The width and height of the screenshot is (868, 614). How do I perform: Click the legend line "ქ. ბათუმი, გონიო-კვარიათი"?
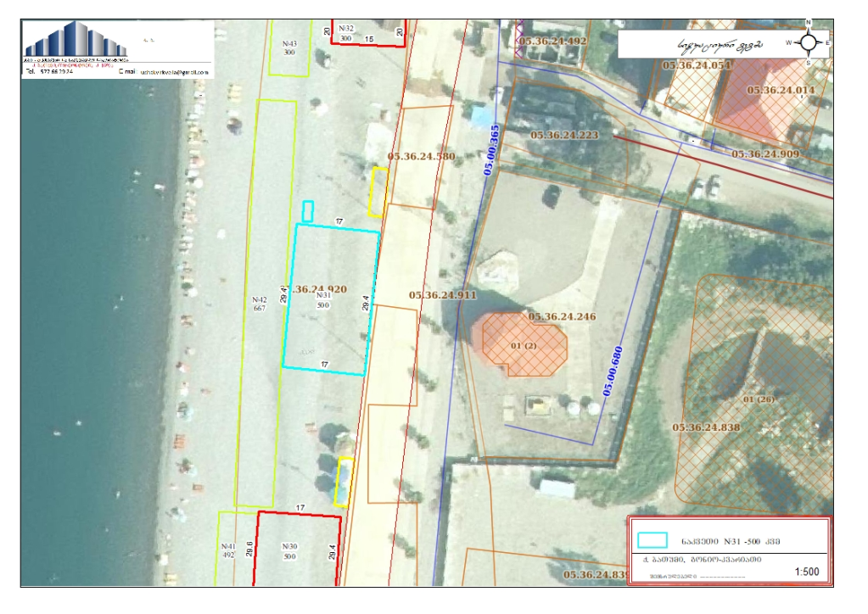tap(702, 559)
